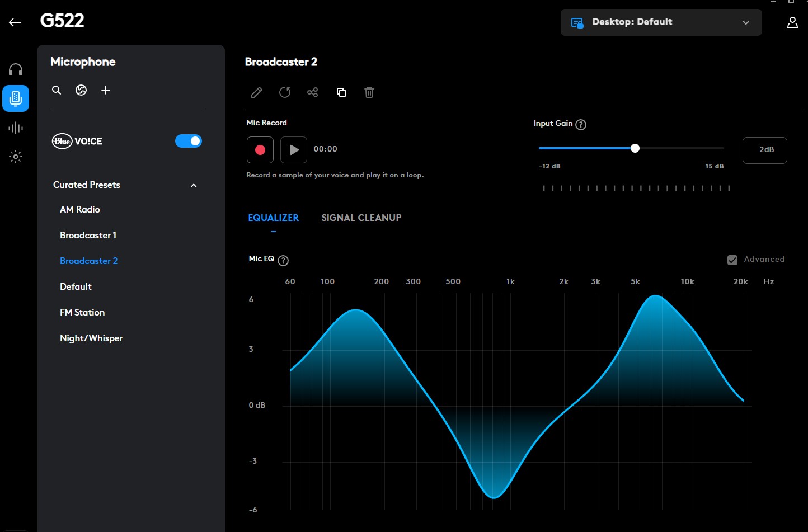Viewport: 808px width, 532px height.
Task: Click the G522 device title
Action: [x=62, y=21]
